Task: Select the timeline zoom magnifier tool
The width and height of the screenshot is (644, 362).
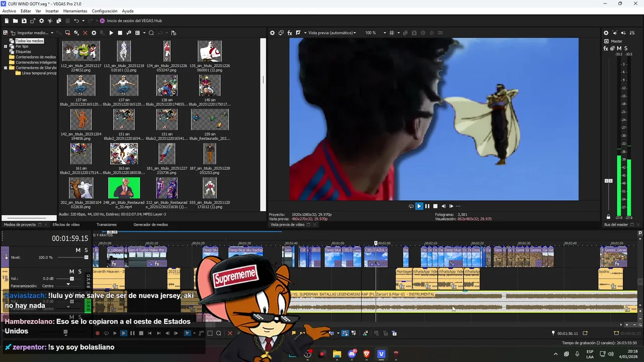Action: coord(219,333)
